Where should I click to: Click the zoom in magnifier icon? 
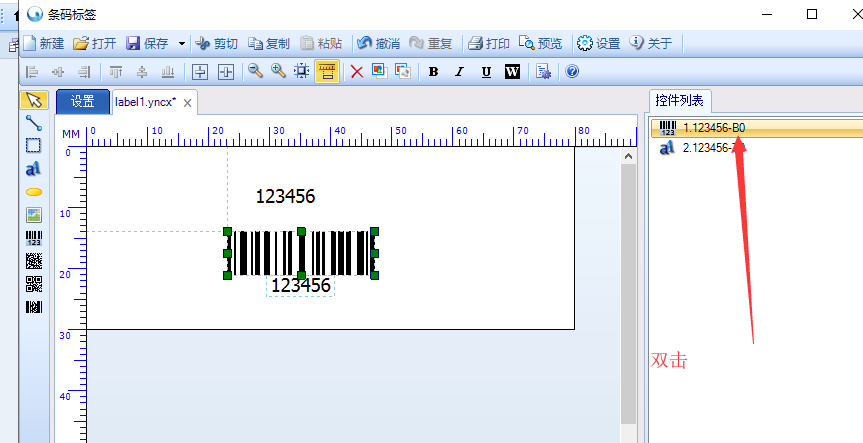[x=278, y=71]
